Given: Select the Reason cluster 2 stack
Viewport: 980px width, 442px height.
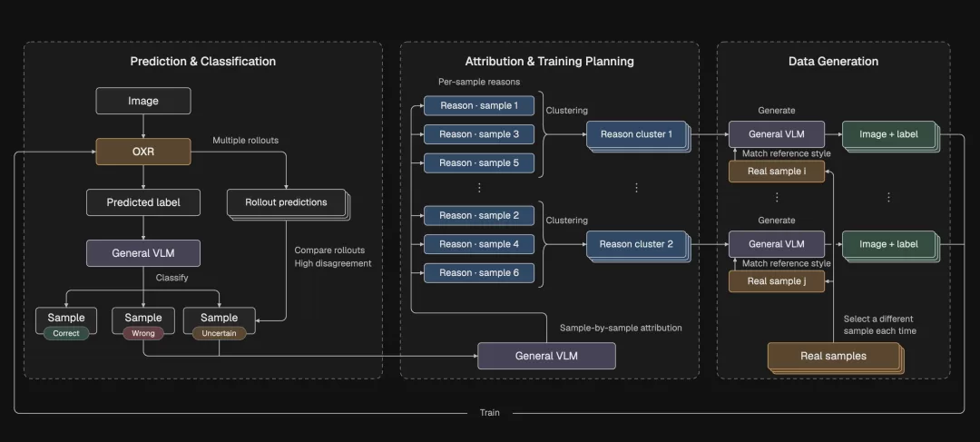Looking at the screenshot, I should pyautogui.click(x=638, y=246).
